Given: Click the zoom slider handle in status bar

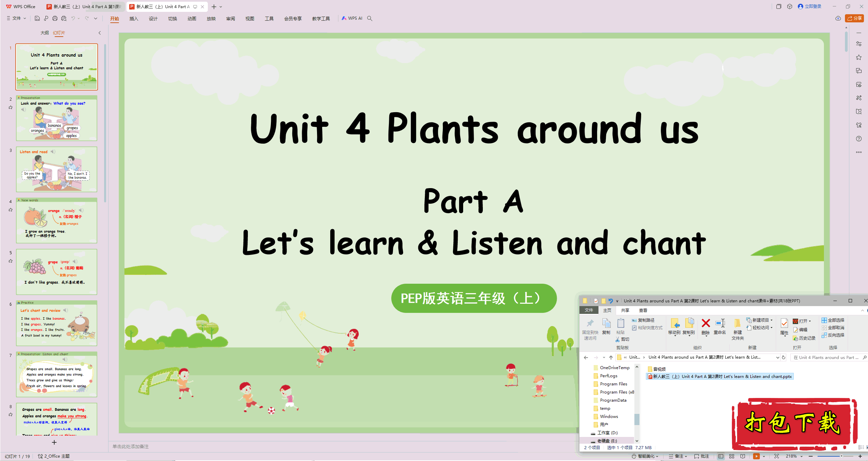Looking at the screenshot, I should coord(841,456).
